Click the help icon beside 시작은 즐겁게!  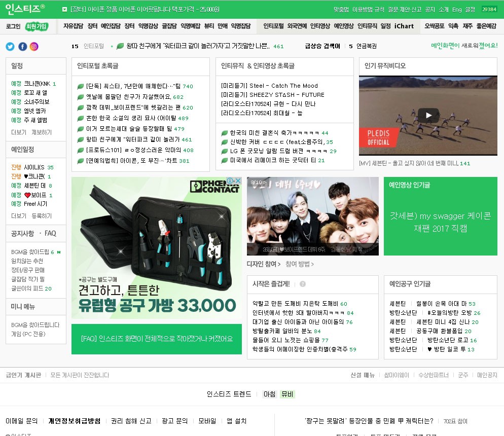[x=303, y=284]
